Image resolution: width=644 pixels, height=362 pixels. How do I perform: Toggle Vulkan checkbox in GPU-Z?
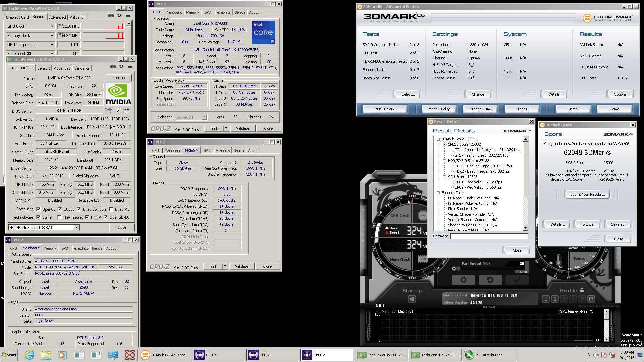pyautogui.click(x=38, y=217)
